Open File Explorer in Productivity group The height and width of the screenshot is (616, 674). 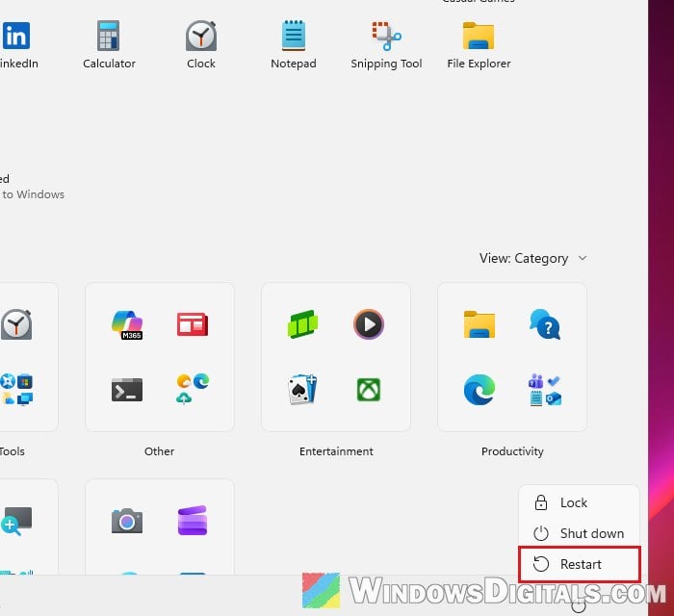480,324
